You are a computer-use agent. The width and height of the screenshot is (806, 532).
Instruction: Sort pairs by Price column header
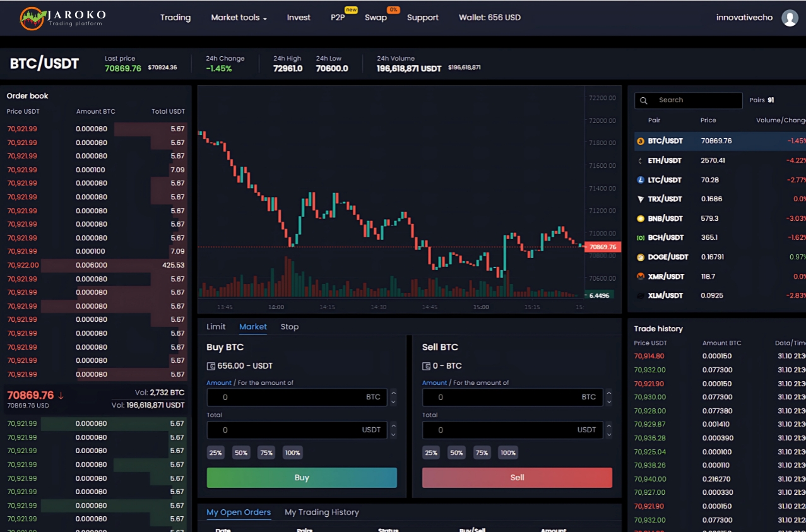coord(708,121)
